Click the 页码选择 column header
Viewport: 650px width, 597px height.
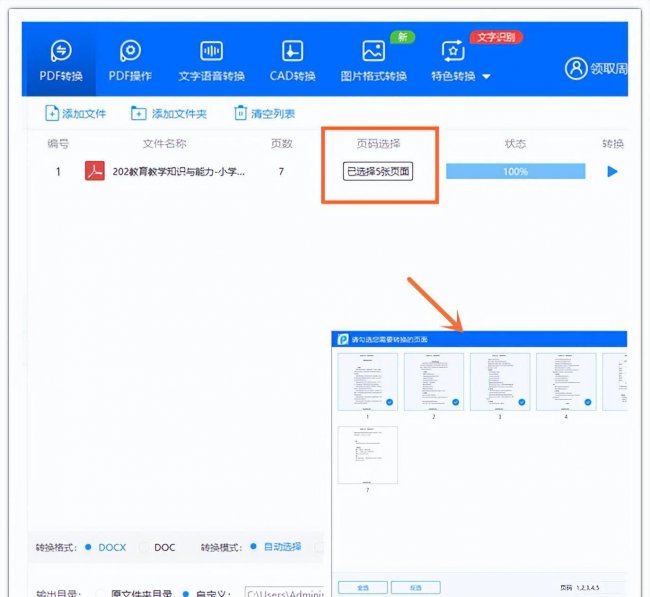pos(378,143)
